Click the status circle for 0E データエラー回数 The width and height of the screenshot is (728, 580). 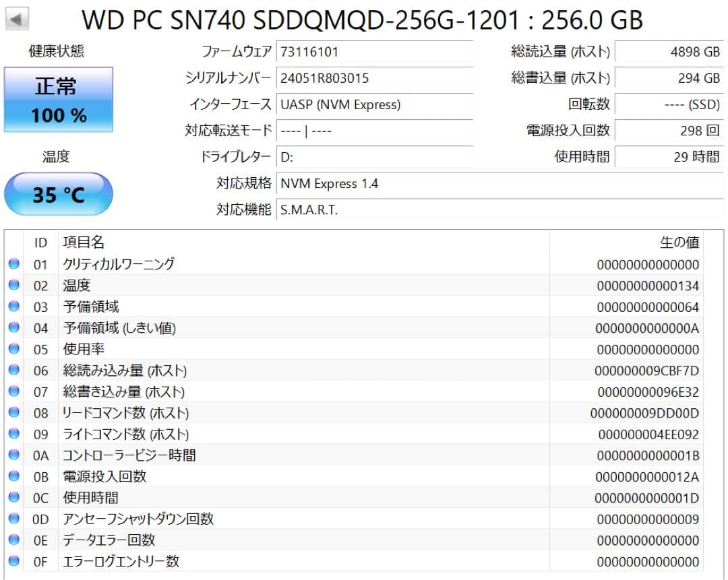pyautogui.click(x=14, y=540)
